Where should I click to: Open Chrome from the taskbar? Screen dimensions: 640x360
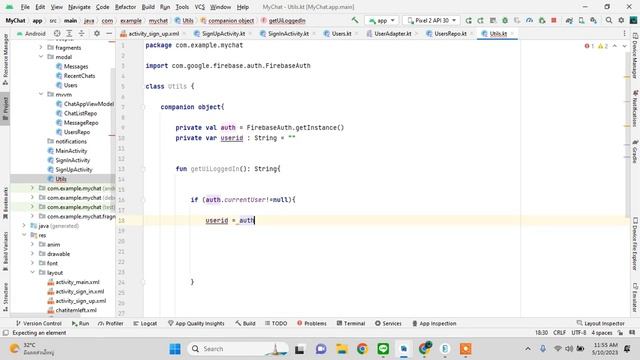click(x=362, y=349)
